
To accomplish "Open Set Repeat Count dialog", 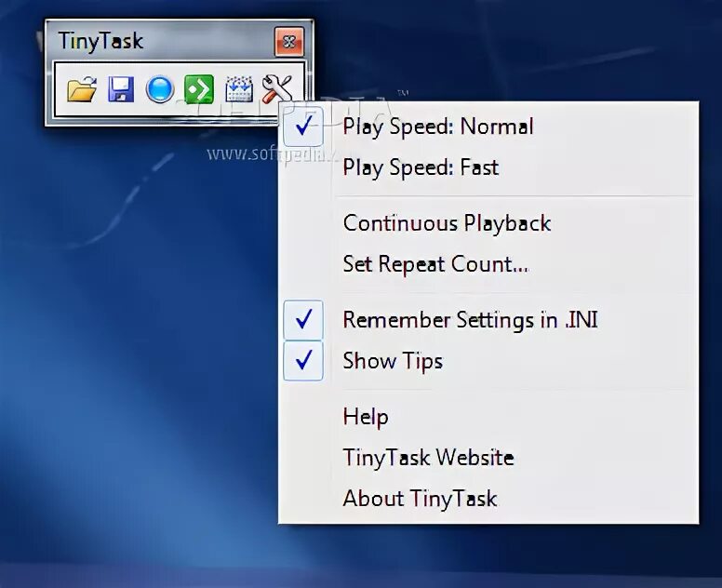I will coord(488,264).
